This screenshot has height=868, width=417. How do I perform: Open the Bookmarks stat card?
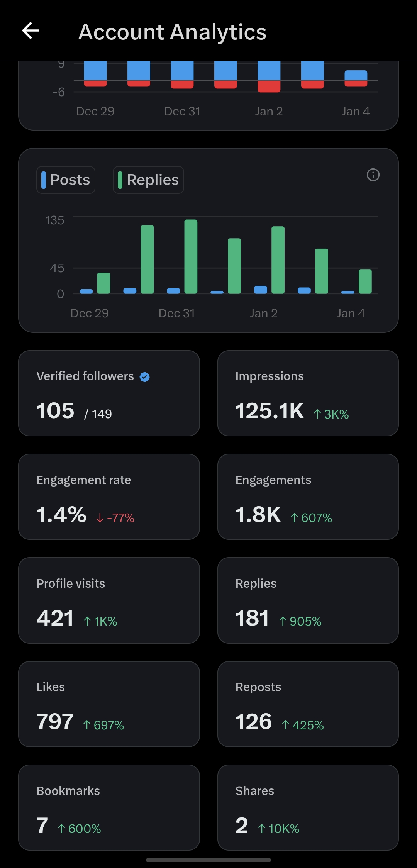pyautogui.click(x=109, y=807)
